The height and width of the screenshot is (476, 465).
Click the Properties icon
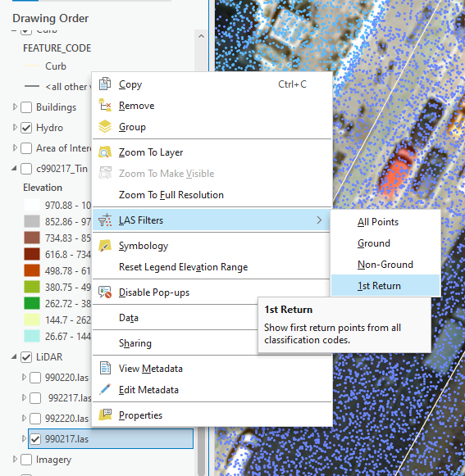pyautogui.click(x=105, y=415)
